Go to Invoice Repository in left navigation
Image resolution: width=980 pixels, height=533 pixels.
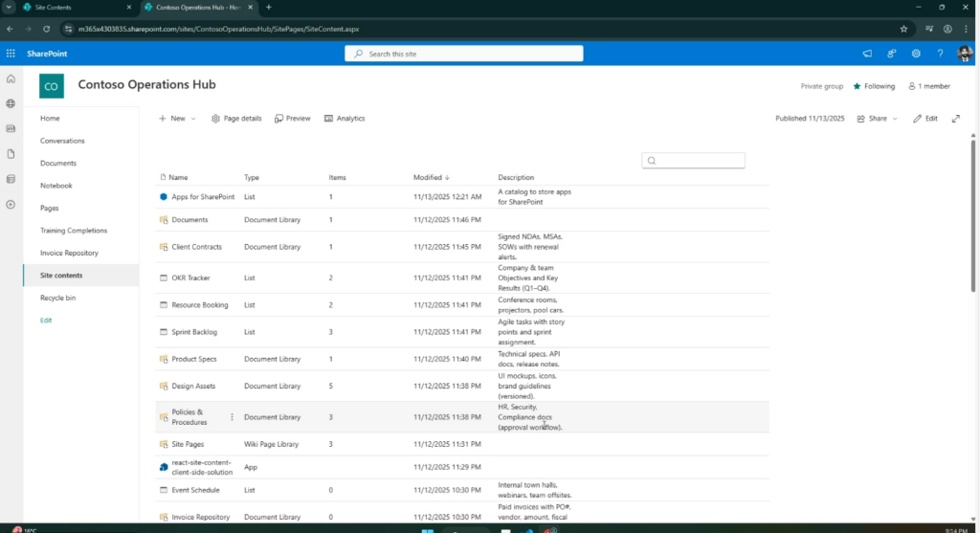click(x=69, y=253)
